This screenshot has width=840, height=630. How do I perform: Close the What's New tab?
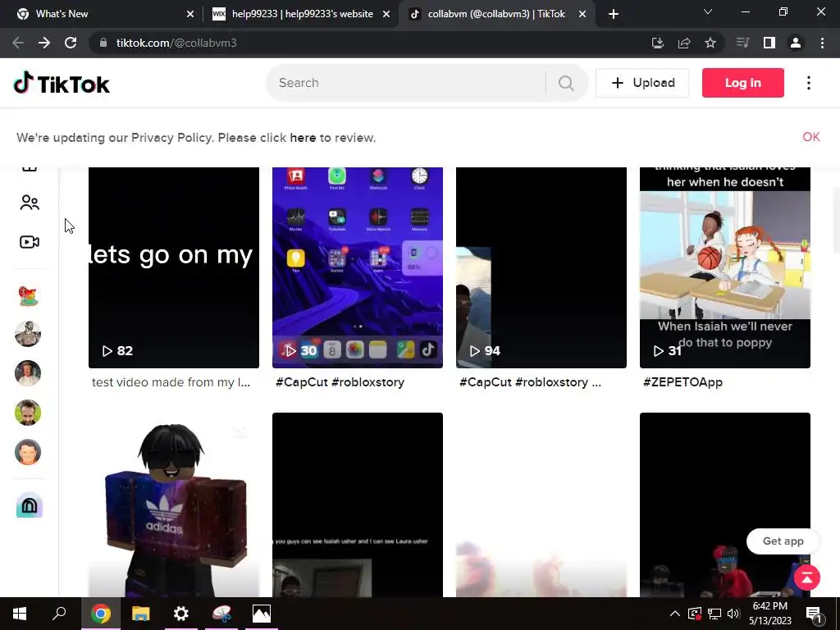tap(190, 14)
